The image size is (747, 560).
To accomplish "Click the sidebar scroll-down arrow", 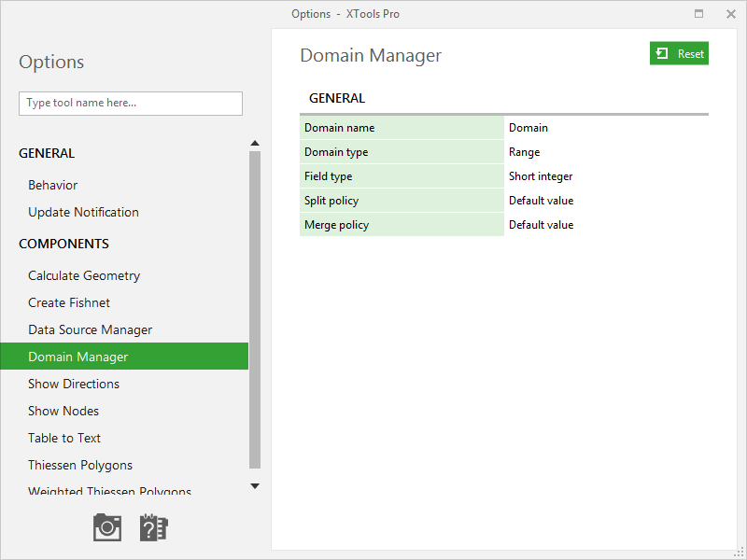I will coord(255,486).
